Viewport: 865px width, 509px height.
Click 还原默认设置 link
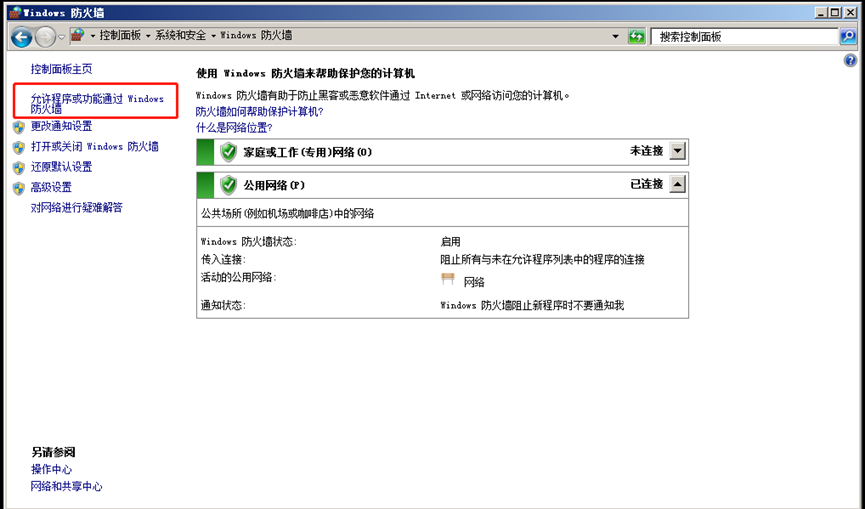[x=61, y=167]
